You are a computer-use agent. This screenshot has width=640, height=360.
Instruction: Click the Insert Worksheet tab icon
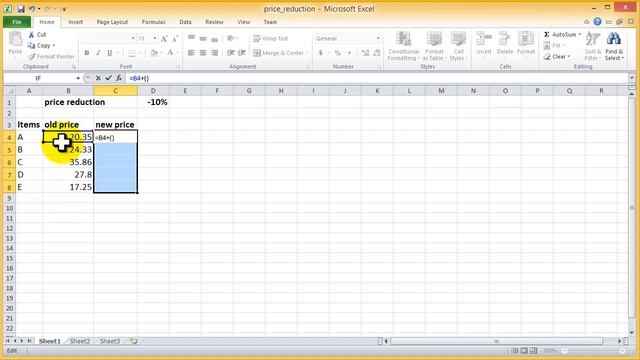coord(133,341)
